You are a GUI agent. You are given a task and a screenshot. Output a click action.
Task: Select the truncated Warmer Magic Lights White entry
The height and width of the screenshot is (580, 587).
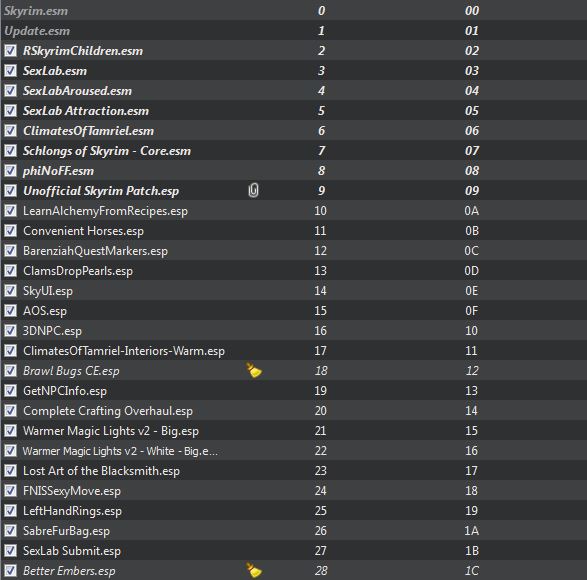(x=120, y=451)
